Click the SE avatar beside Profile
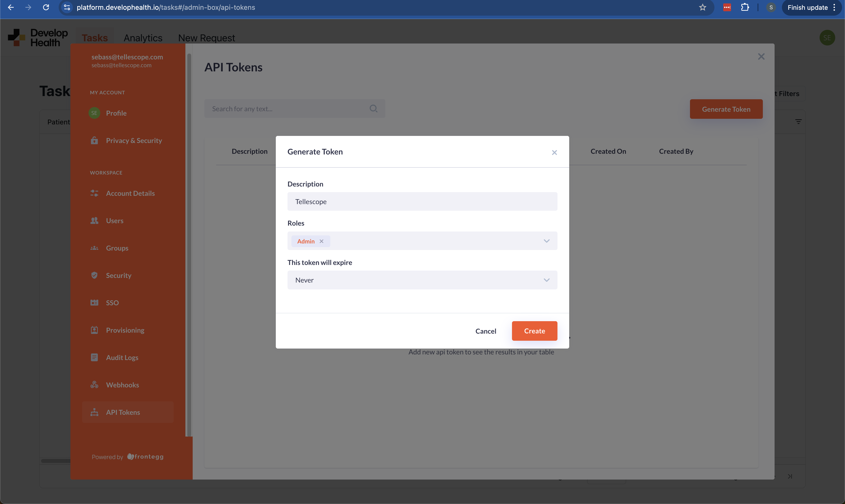Screen dimensions: 845x504 [94, 113]
